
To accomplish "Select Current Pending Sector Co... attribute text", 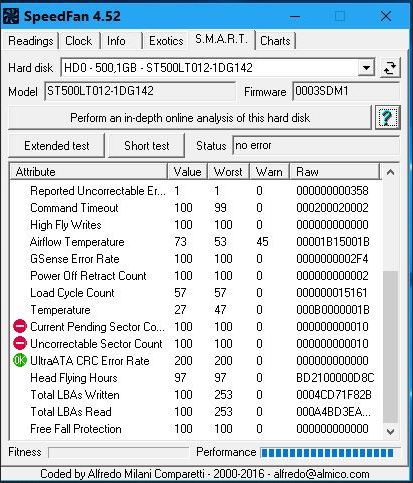I will click(97, 327).
